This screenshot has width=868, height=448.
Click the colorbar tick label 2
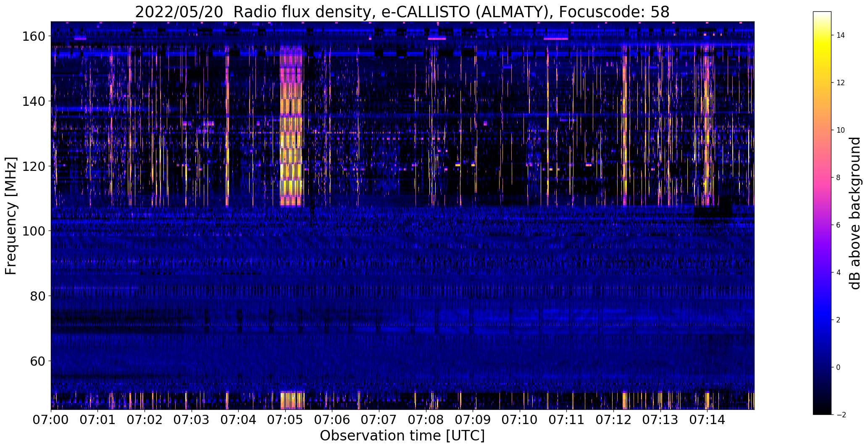coord(839,320)
